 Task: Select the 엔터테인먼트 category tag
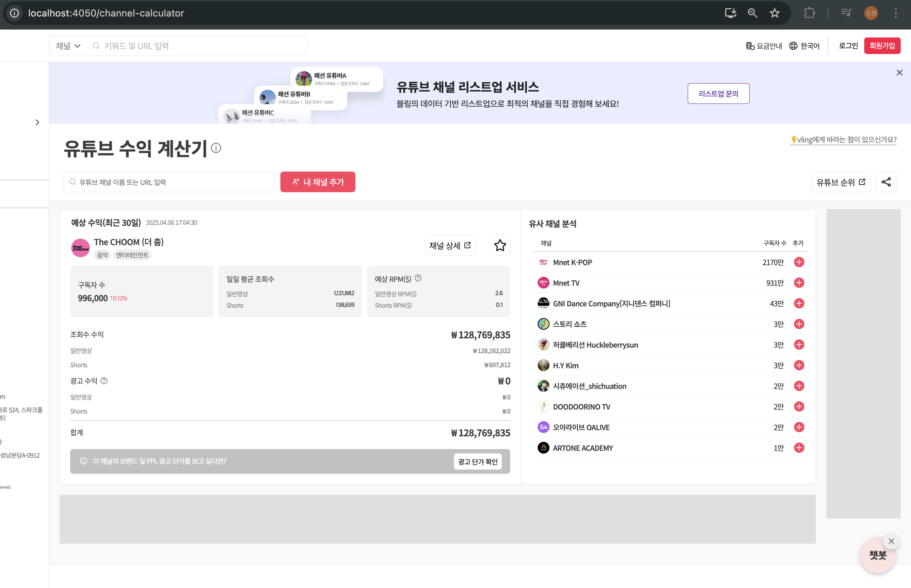[x=132, y=255]
